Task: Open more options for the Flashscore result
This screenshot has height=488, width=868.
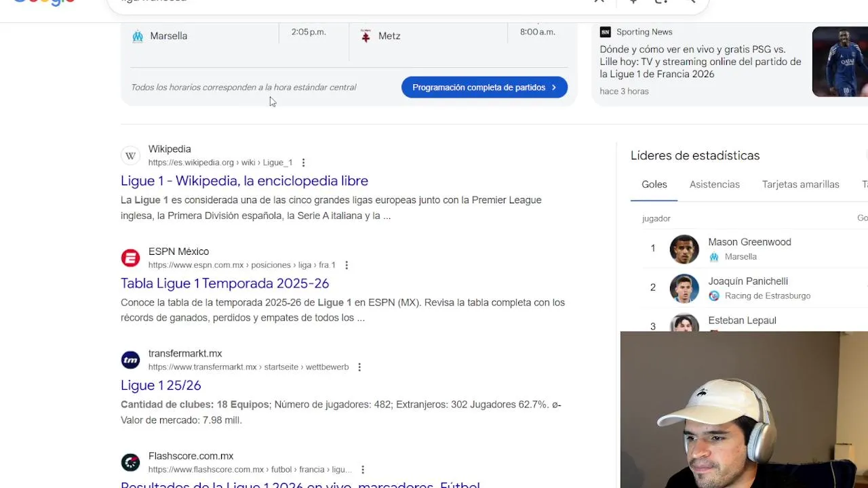Action: coord(362,470)
